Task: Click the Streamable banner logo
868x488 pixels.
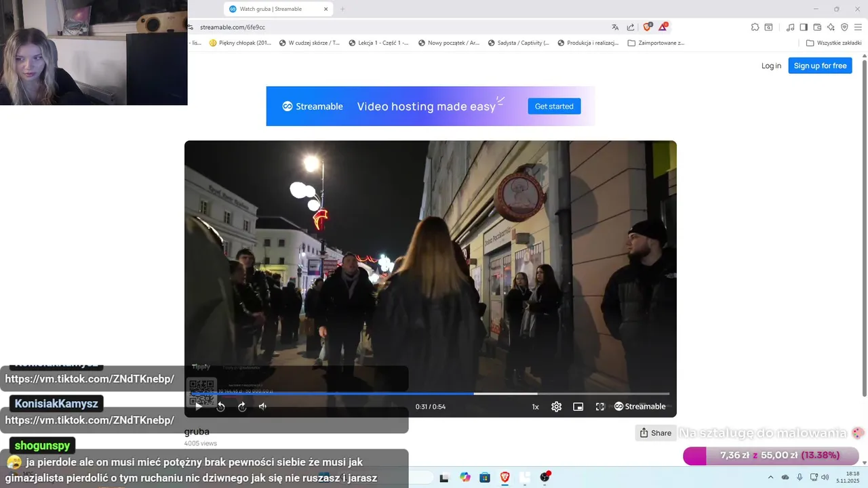Action: (x=313, y=106)
